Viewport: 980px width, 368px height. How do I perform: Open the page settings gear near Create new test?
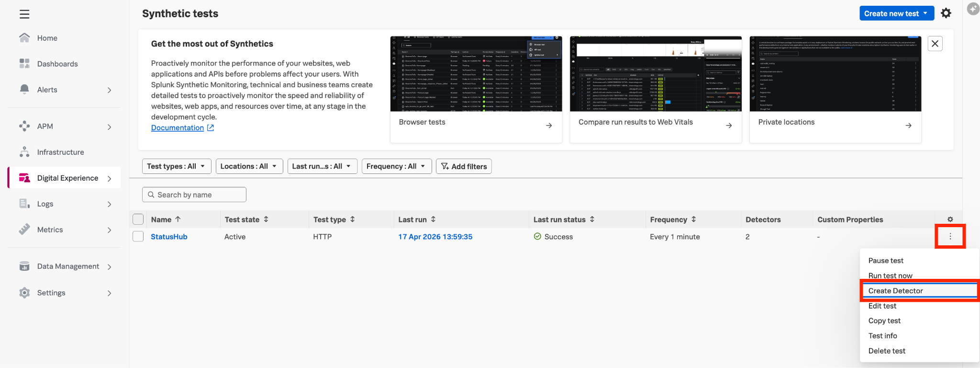tap(946, 13)
